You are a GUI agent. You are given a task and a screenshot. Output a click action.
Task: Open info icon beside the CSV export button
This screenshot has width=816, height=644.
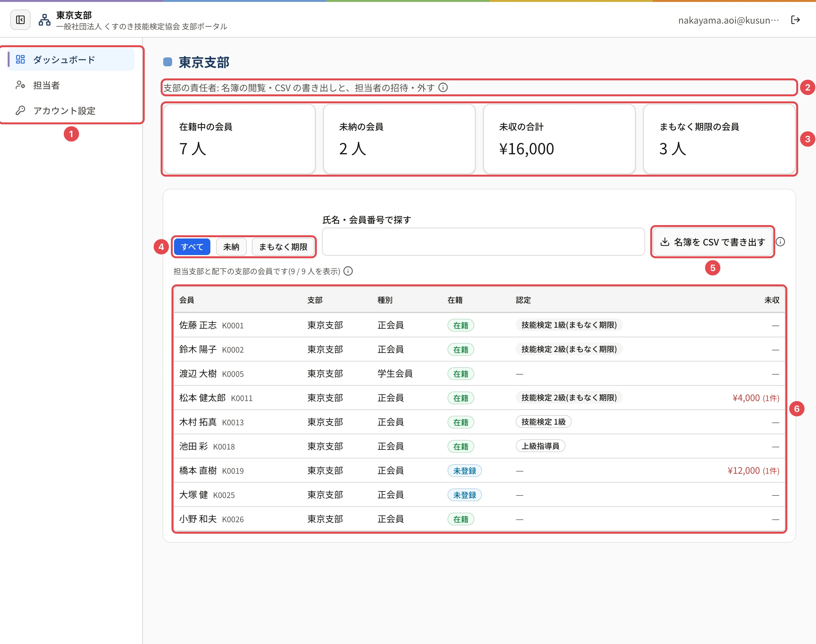(x=780, y=242)
